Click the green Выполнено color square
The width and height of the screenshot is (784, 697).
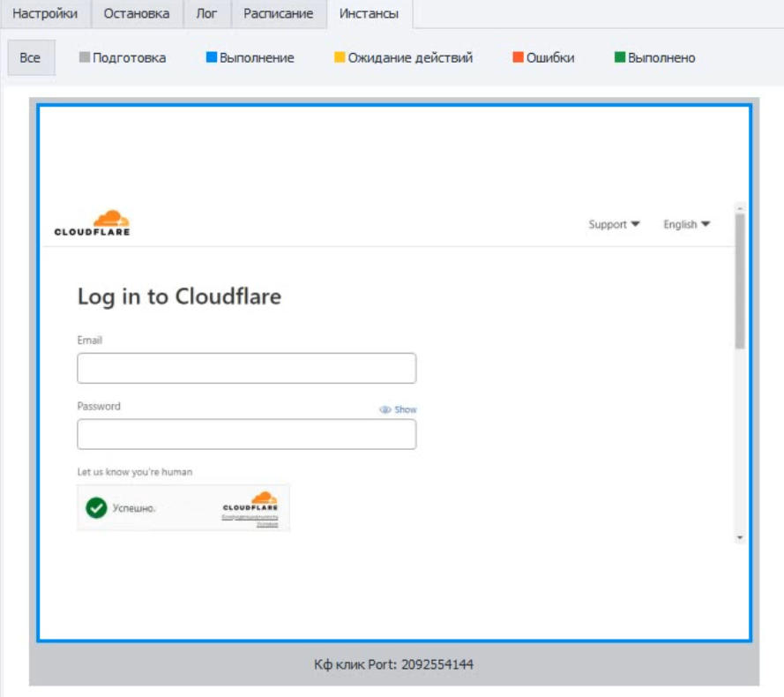pos(619,57)
